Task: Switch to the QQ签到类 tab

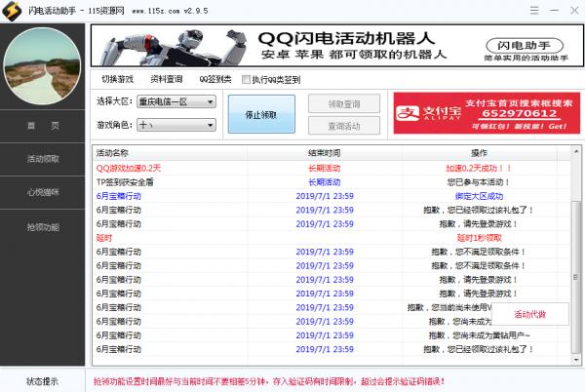Action: point(215,79)
